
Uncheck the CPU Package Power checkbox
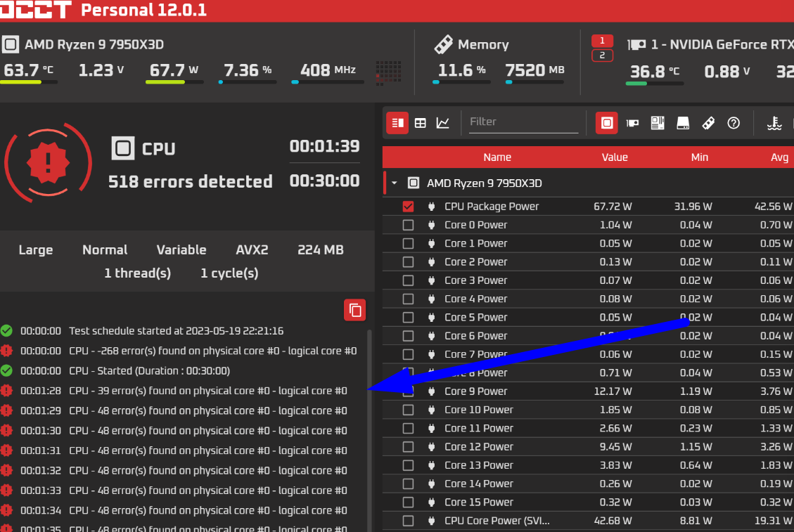tap(408, 207)
